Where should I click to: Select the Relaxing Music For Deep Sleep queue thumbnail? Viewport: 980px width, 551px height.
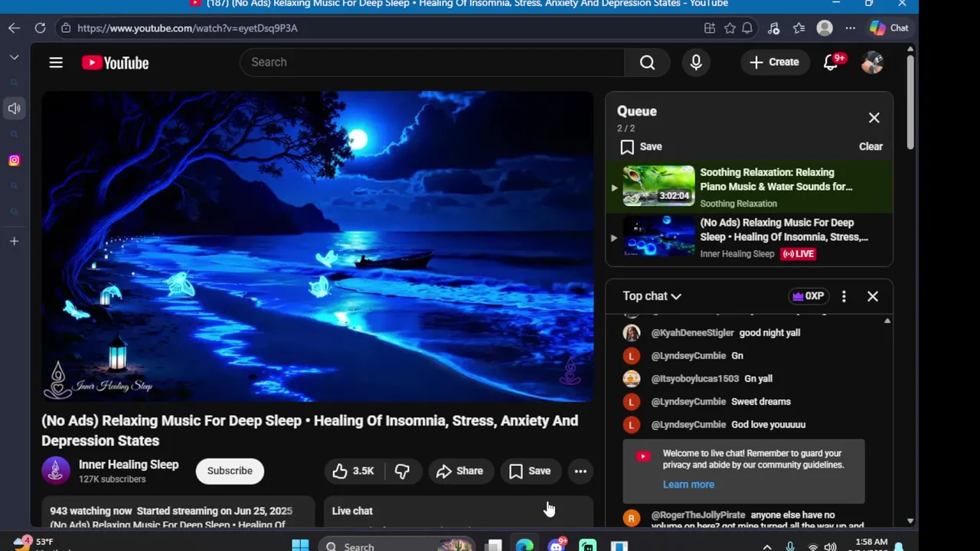(x=658, y=236)
